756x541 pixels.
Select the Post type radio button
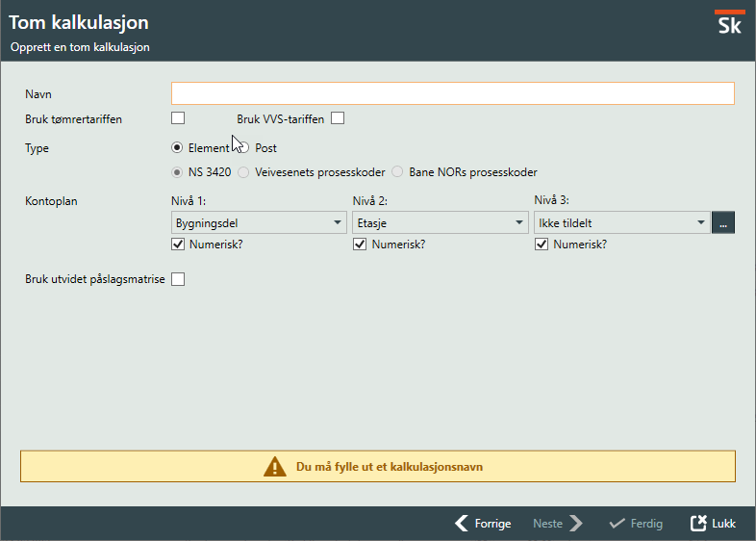[x=243, y=148]
